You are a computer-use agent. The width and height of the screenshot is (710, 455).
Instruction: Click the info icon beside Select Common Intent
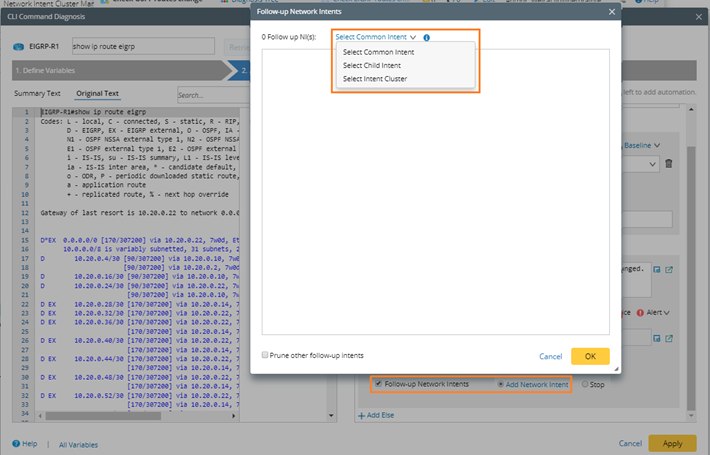(x=426, y=38)
